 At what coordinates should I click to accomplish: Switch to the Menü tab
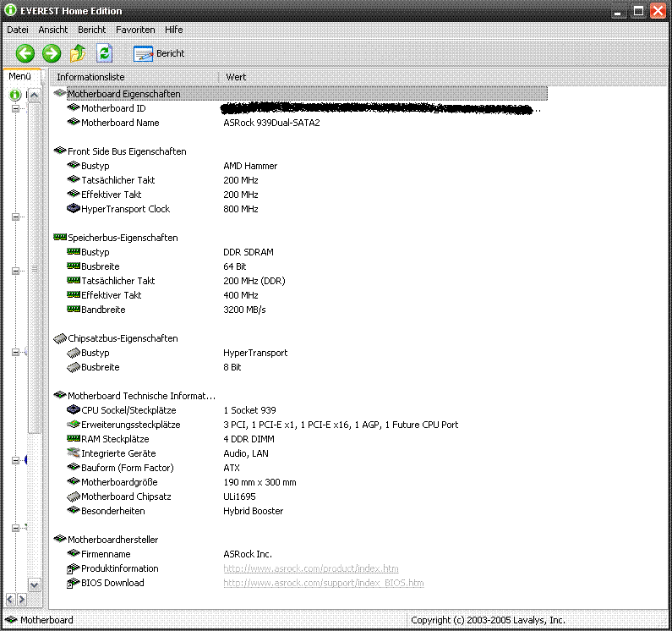pyautogui.click(x=20, y=76)
